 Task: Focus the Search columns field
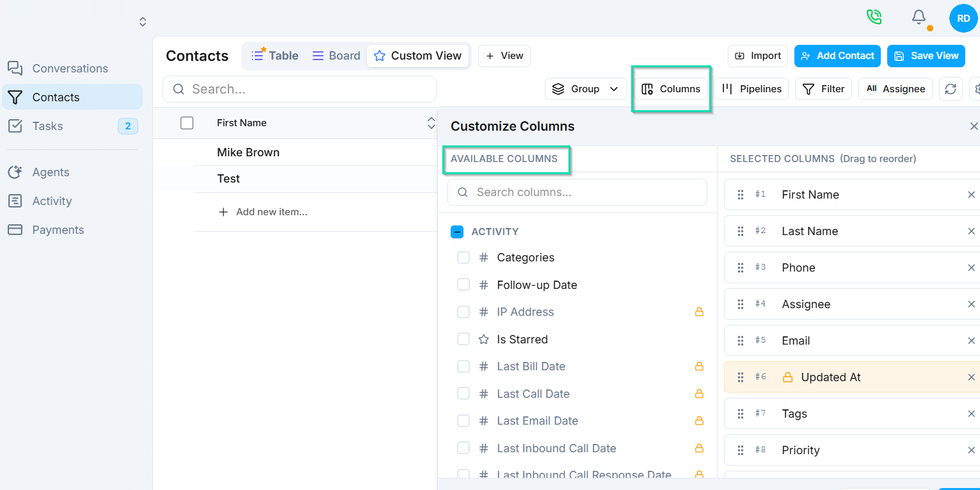[x=577, y=192]
